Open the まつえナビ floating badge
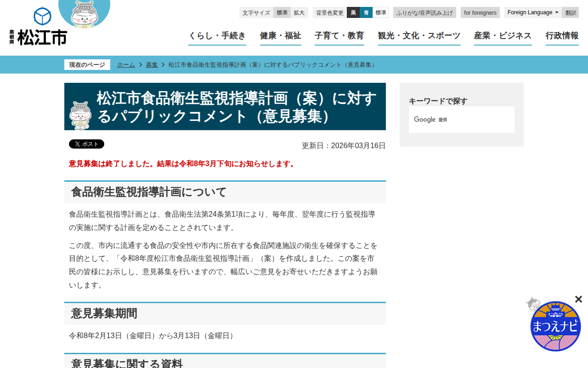This screenshot has width=588, height=368. pos(555,326)
